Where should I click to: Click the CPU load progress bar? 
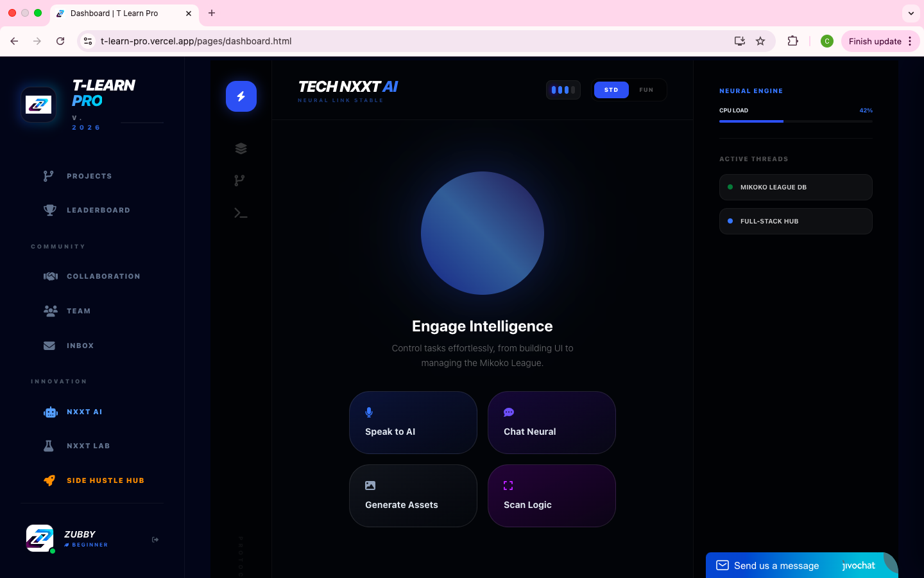796,121
